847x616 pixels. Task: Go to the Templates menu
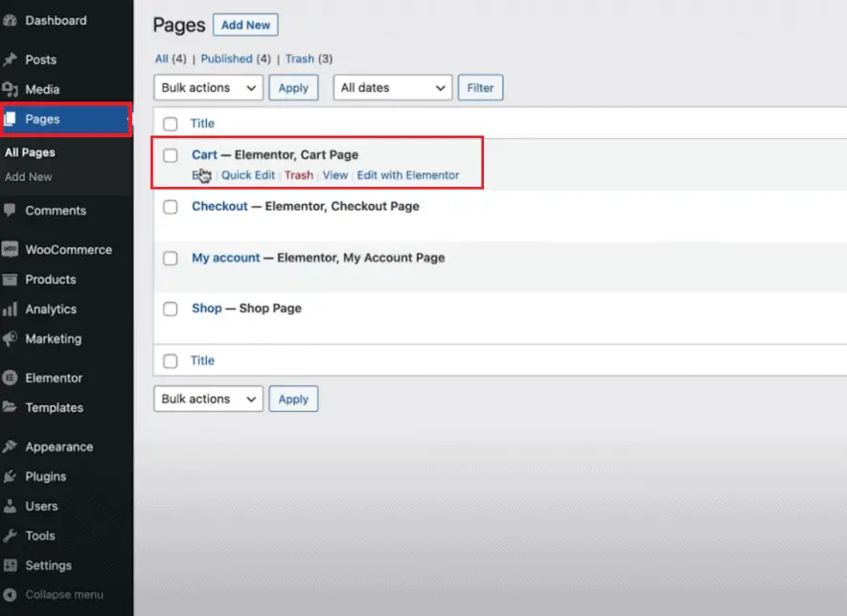click(54, 407)
